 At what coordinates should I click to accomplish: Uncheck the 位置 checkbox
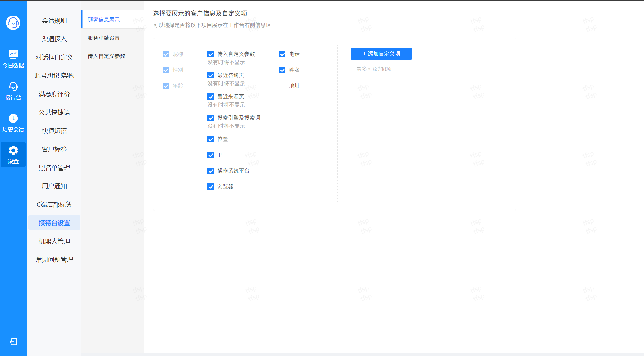click(211, 139)
